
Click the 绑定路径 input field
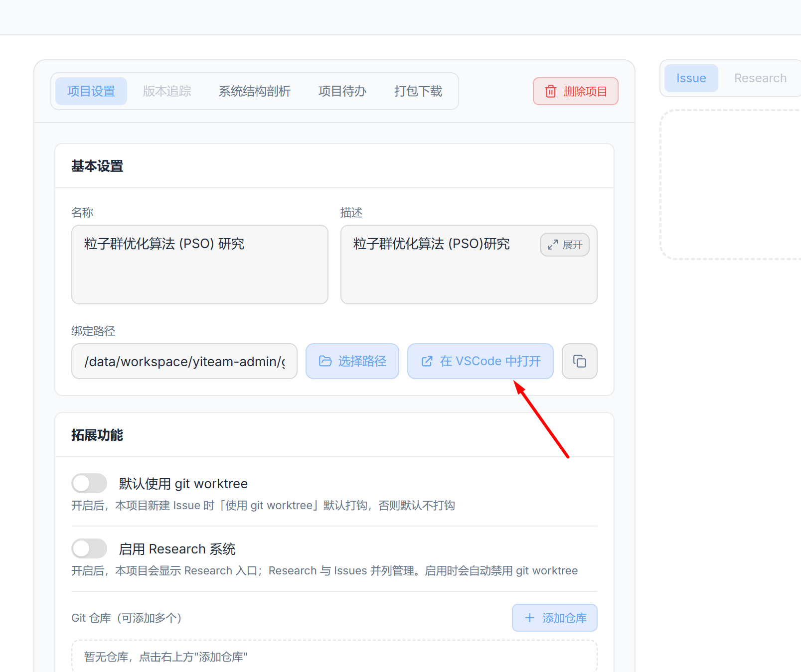point(184,361)
